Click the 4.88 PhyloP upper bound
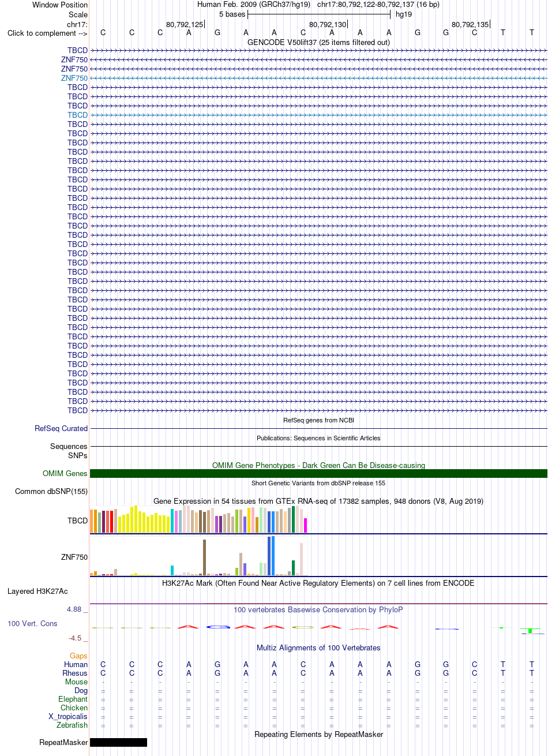548x756 pixels. click(x=77, y=609)
